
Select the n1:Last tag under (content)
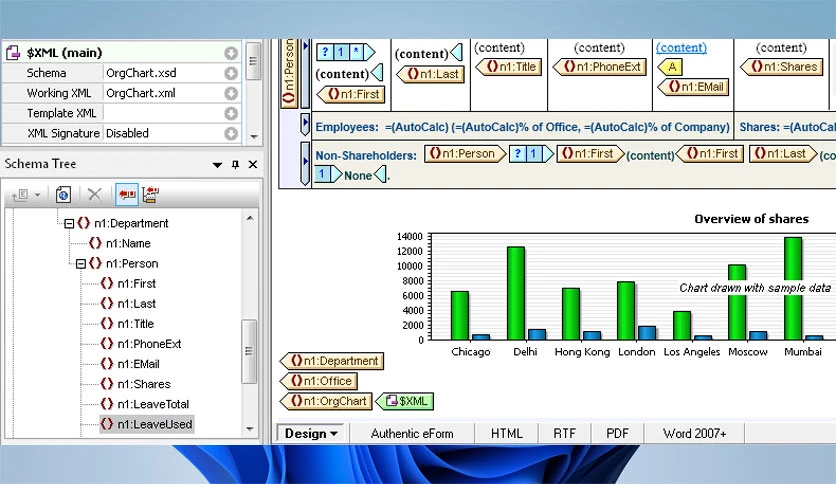[x=430, y=74]
